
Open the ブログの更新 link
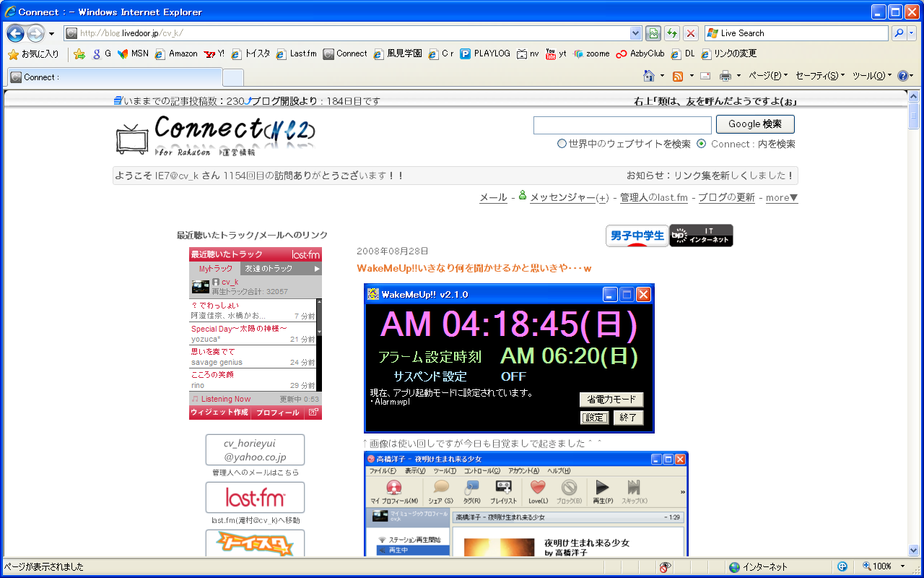(x=726, y=198)
